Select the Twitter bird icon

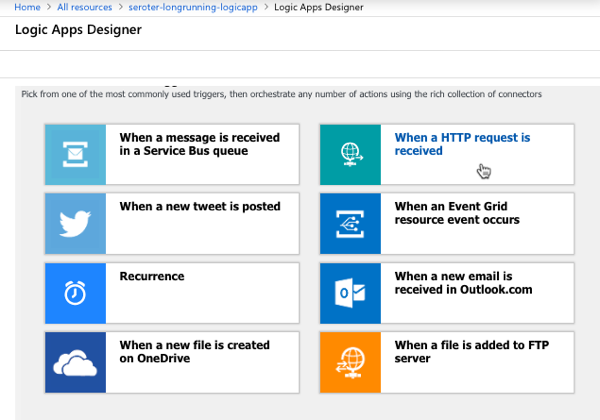(75, 223)
